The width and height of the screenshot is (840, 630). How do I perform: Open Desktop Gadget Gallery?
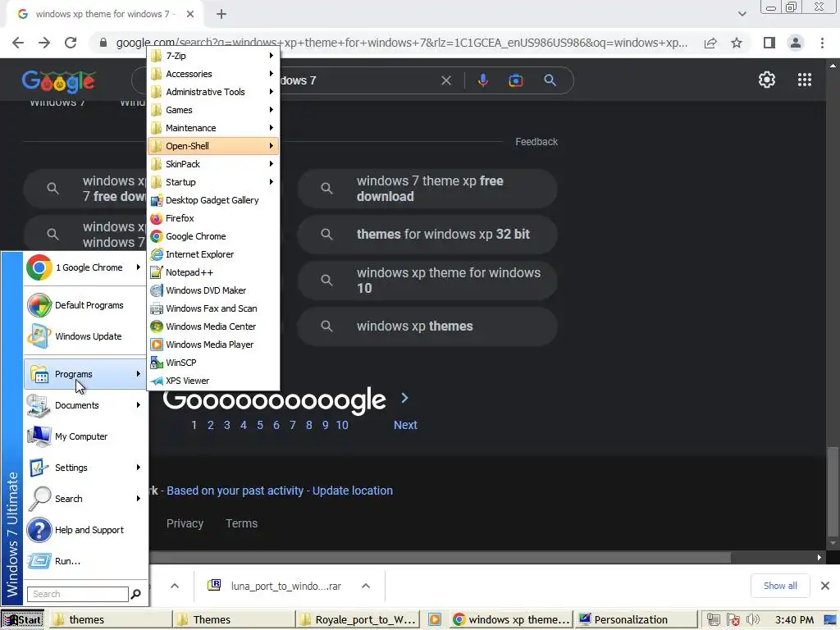[213, 200]
